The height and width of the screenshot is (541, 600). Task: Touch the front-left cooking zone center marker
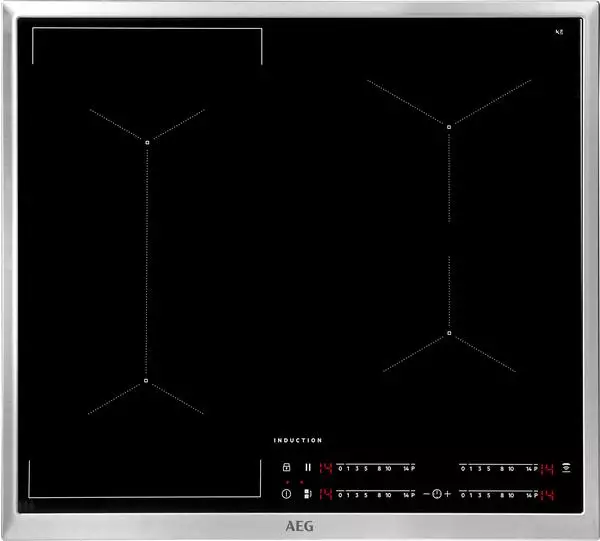pyautogui.click(x=146, y=380)
